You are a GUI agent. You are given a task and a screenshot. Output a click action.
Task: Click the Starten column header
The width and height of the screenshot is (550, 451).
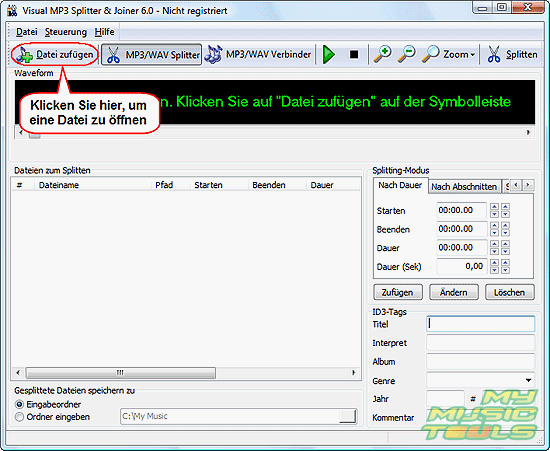tap(219, 185)
